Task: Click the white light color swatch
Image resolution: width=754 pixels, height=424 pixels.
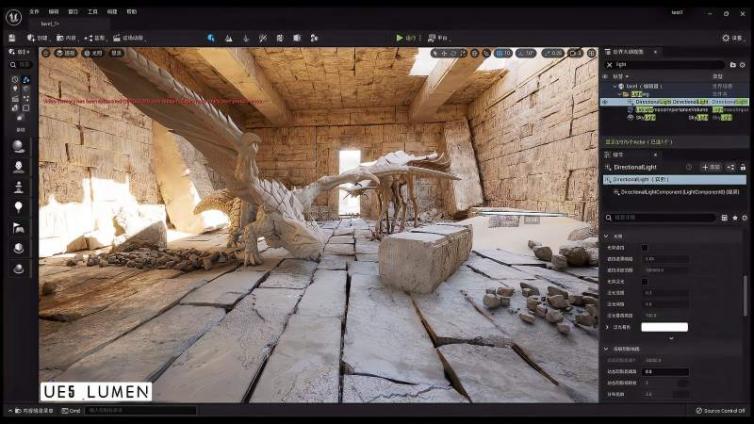Action: point(664,327)
